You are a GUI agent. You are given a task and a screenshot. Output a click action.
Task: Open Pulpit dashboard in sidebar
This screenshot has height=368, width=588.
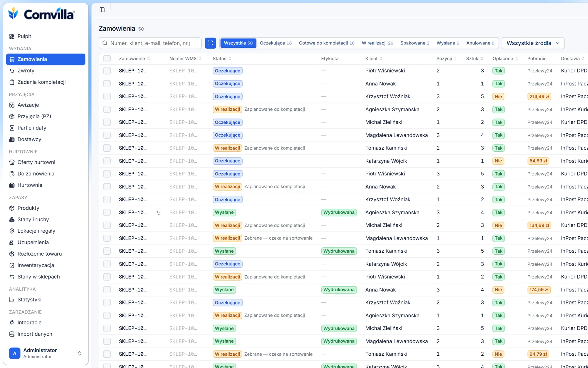point(46,36)
